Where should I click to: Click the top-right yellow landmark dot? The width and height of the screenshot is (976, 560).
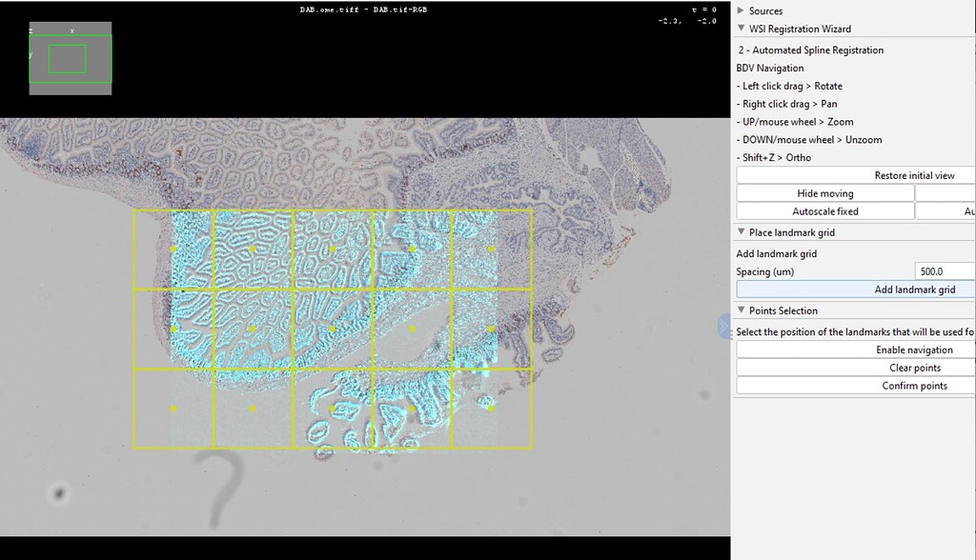coord(491,249)
